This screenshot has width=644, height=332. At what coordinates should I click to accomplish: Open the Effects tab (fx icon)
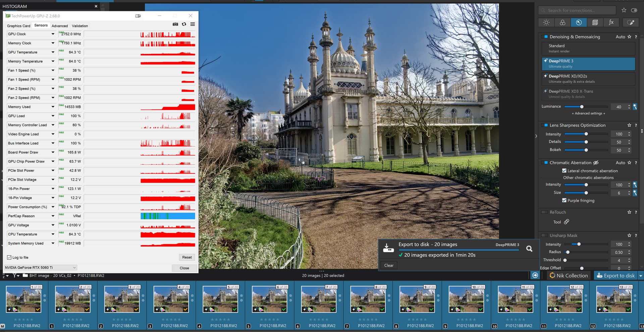pos(611,22)
